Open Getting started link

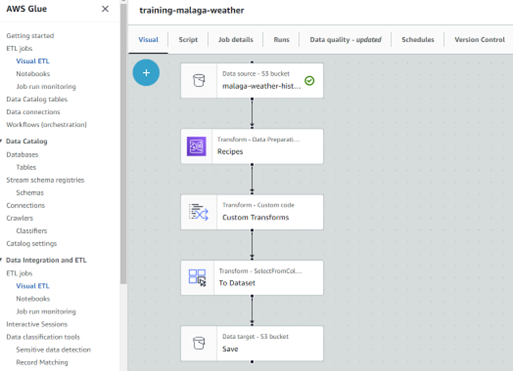30,36
